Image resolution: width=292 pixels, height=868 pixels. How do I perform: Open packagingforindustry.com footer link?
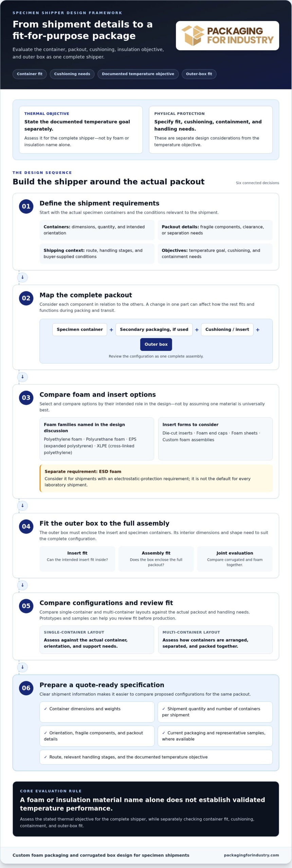pyautogui.click(x=251, y=855)
